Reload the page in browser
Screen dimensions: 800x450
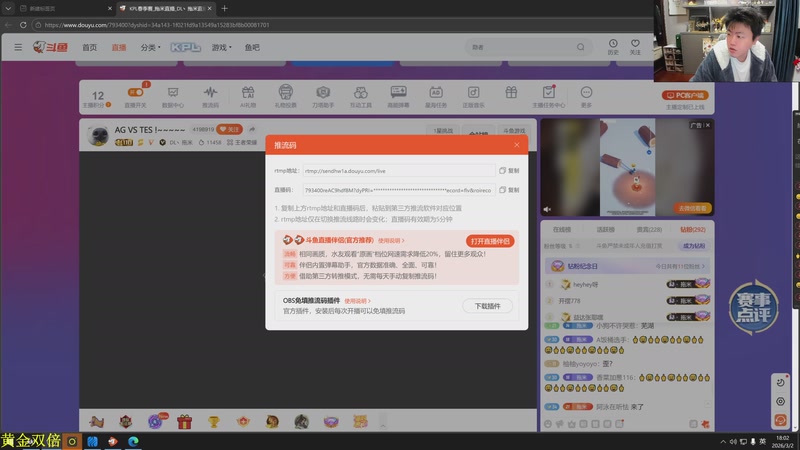23,24
